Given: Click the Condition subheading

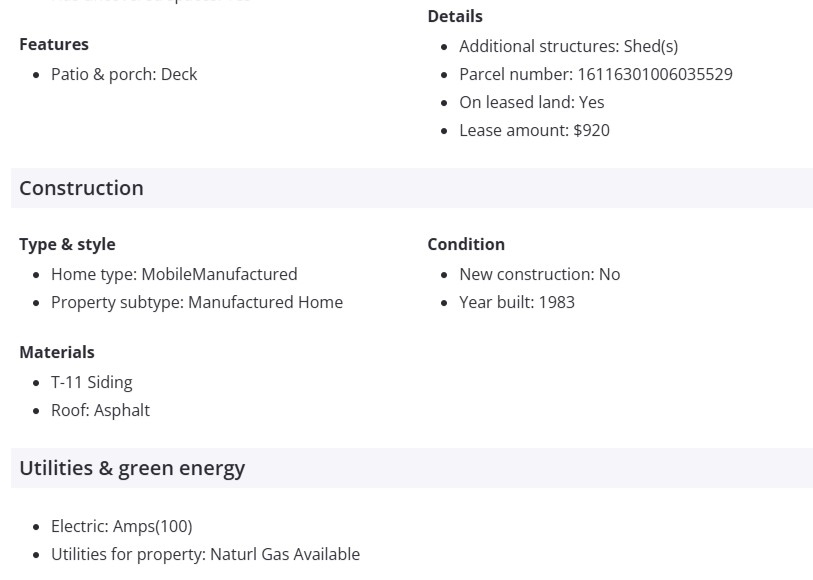Looking at the screenshot, I should tap(466, 244).
